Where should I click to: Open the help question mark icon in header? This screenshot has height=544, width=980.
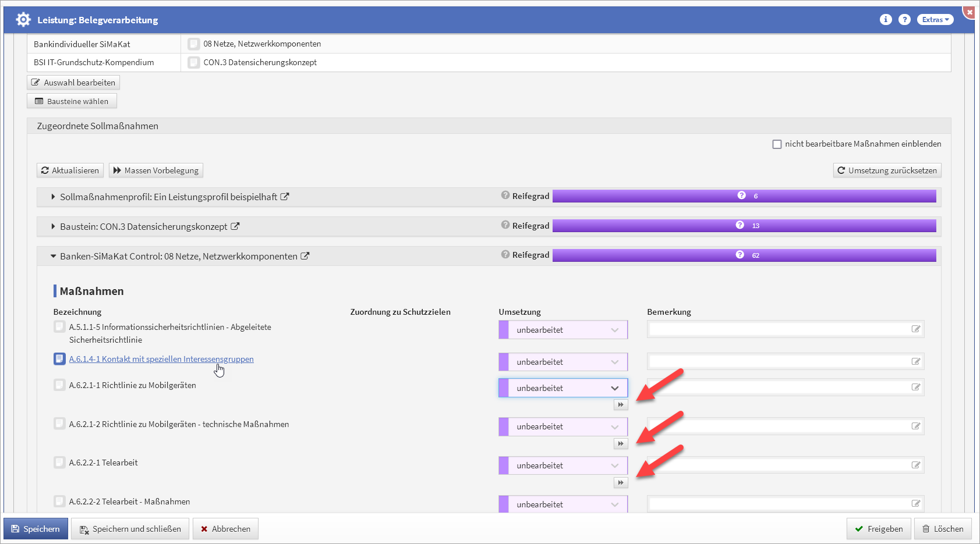[904, 20]
